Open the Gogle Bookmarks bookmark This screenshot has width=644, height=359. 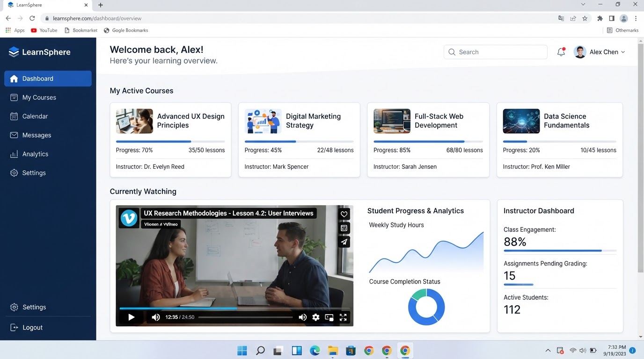click(x=126, y=30)
